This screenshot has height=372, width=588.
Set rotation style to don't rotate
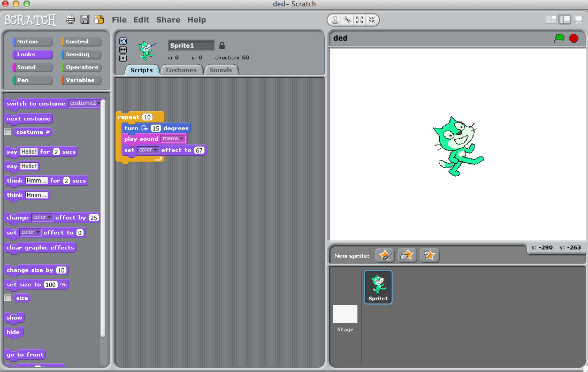[x=123, y=58]
